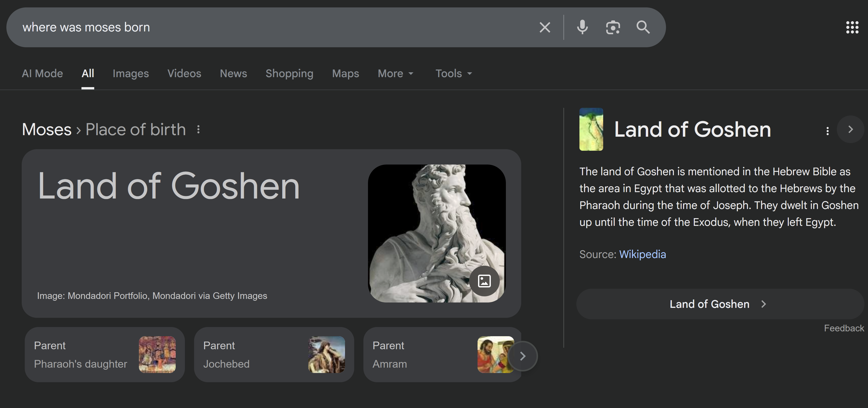
Task: Open the Jochebed parent card
Action: [x=274, y=355]
